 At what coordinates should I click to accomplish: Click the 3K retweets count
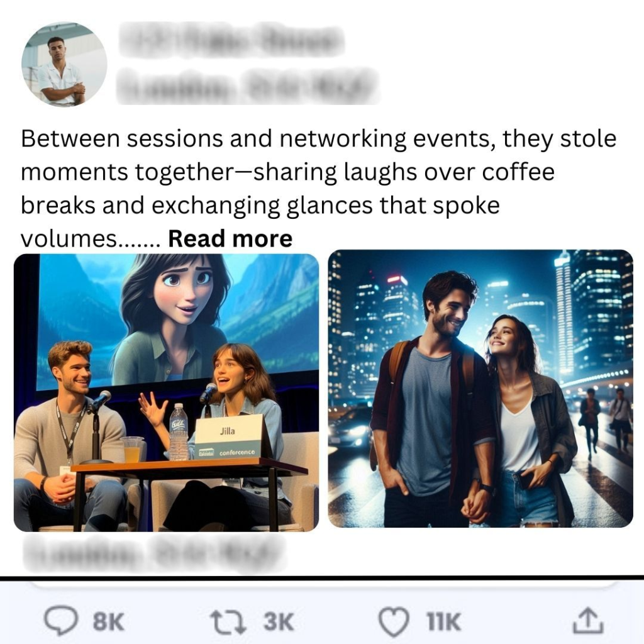(x=279, y=622)
